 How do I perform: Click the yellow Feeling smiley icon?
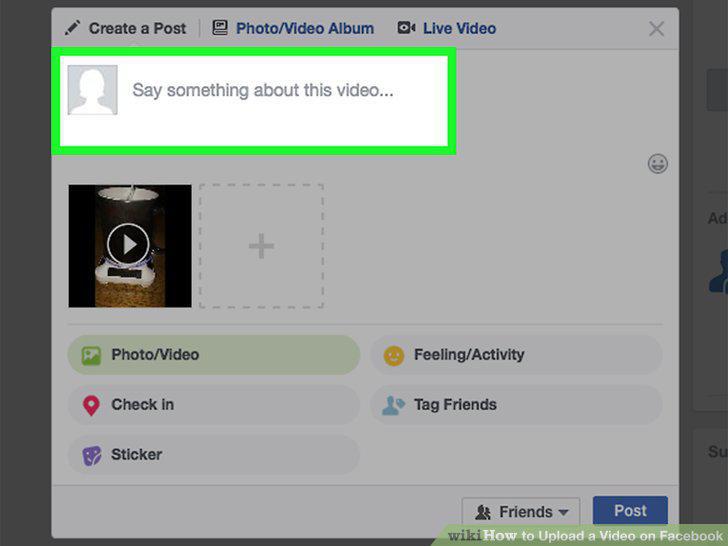pos(394,356)
